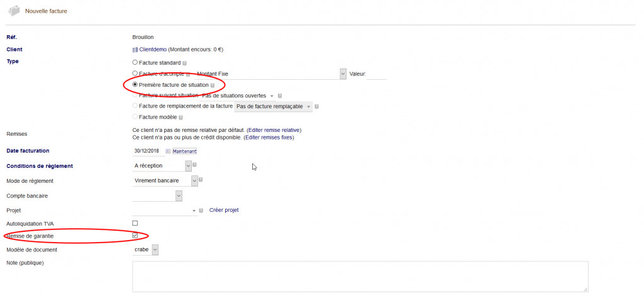Open the Montant Fixe dropdown

pos(270,74)
